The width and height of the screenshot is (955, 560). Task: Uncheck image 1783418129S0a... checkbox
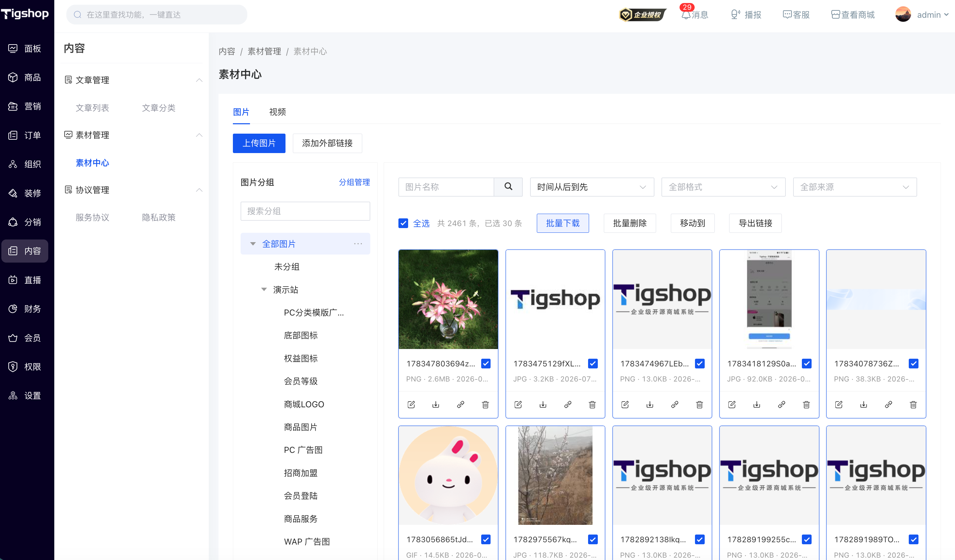[807, 363]
